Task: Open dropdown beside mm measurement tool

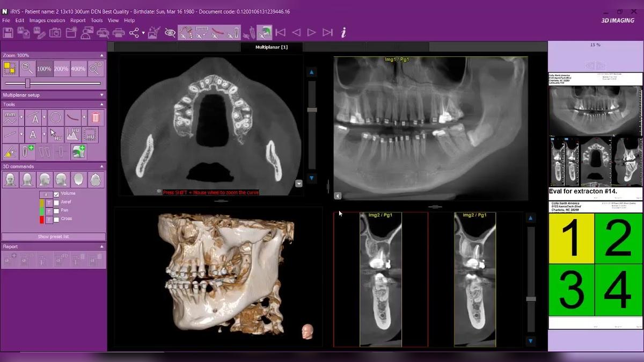Action: 21,118
